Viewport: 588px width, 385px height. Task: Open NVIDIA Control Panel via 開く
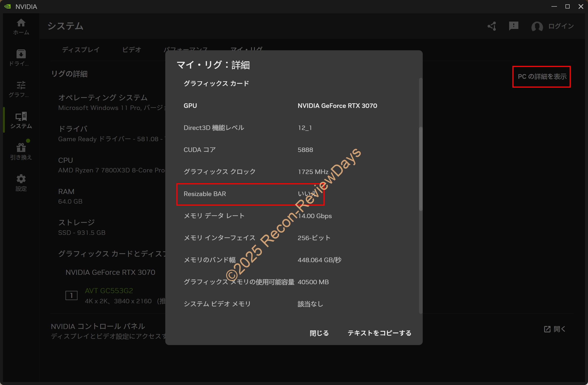555,329
